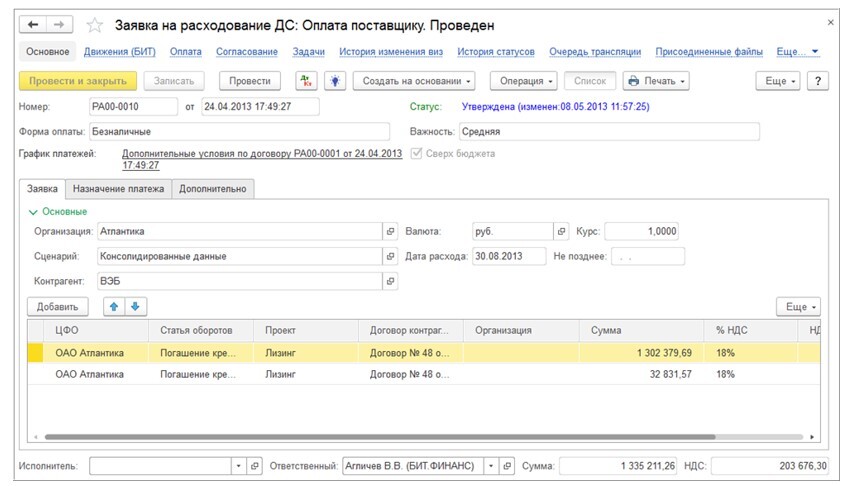Screen dimensions: 850x486
Task: Open Ответственный record with open icon
Action: [x=507, y=466]
